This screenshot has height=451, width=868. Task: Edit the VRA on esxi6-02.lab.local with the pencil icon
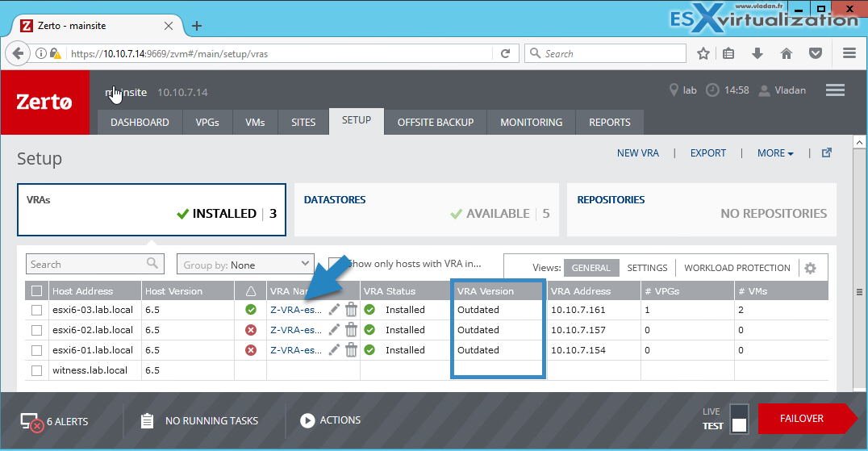coord(334,330)
